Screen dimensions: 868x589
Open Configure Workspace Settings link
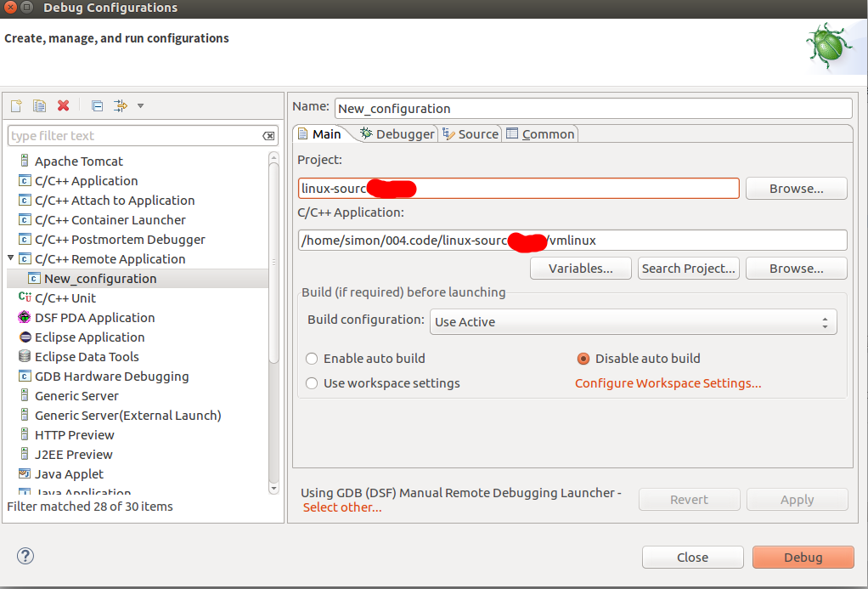point(668,383)
